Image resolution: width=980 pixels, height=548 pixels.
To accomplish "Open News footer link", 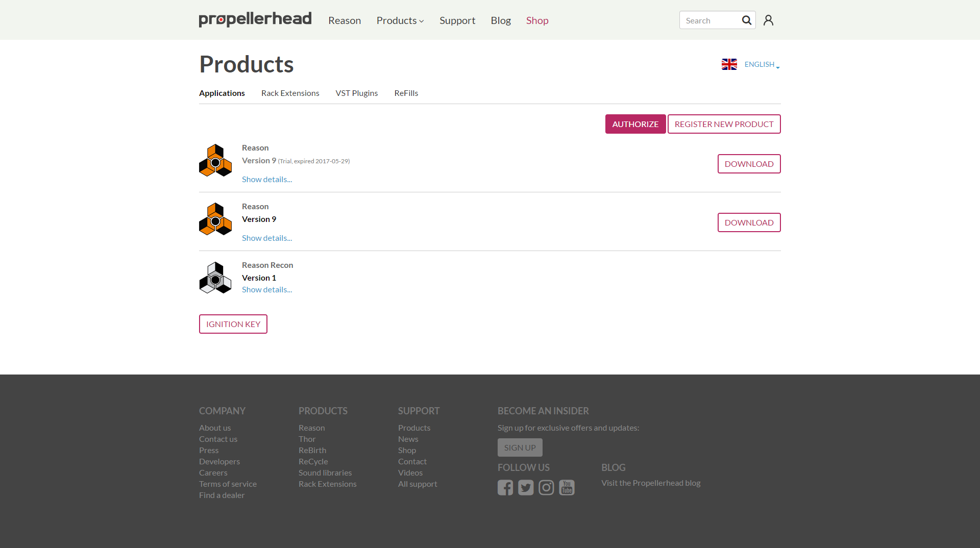I will [x=408, y=439].
